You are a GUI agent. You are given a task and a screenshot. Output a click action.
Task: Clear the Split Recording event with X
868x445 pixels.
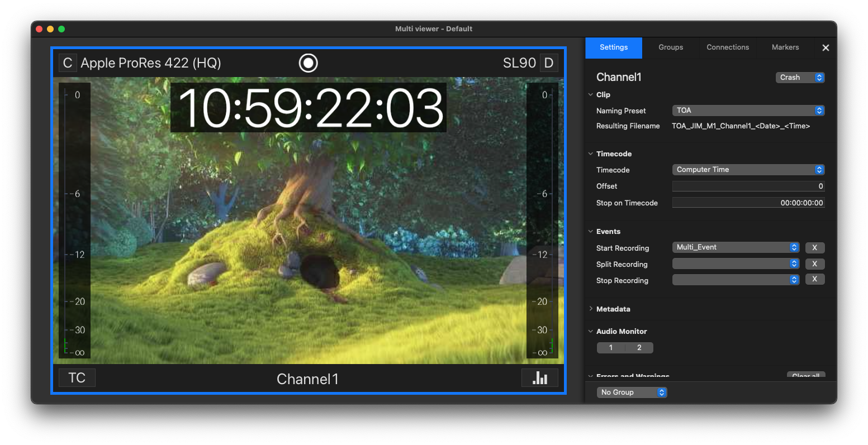(815, 264)
